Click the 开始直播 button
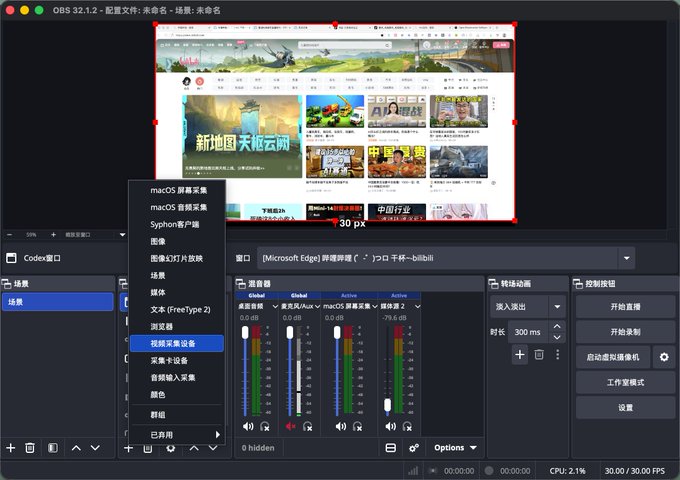 625,307
